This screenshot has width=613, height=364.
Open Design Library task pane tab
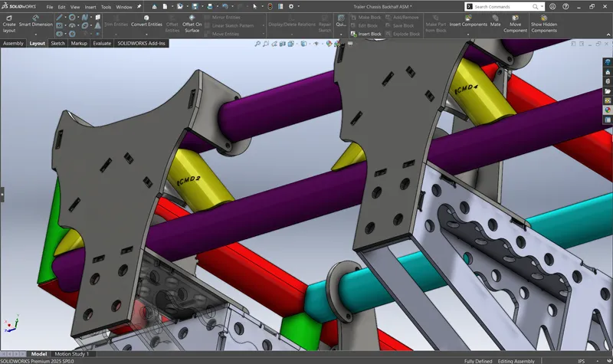coord(608,81)
